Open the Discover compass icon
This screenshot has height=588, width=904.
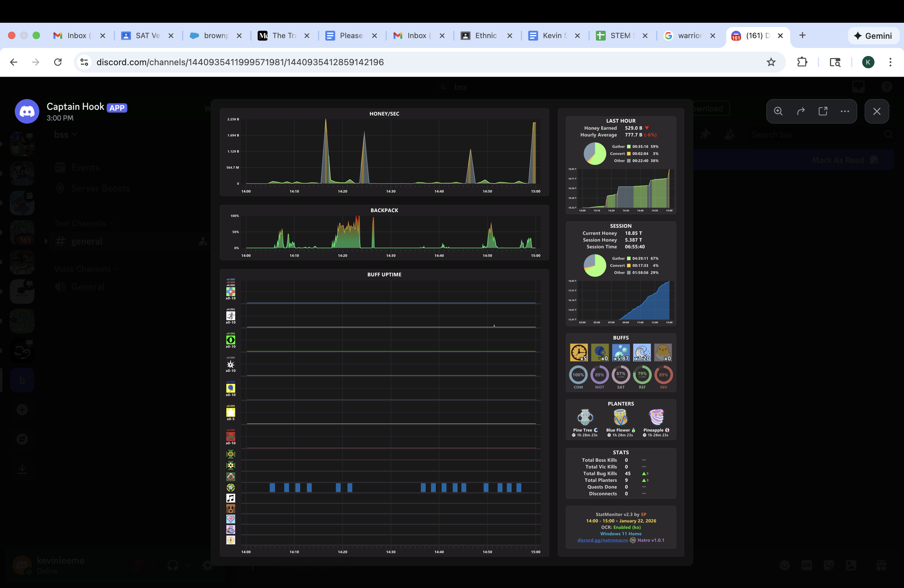(x=22, y=439)
